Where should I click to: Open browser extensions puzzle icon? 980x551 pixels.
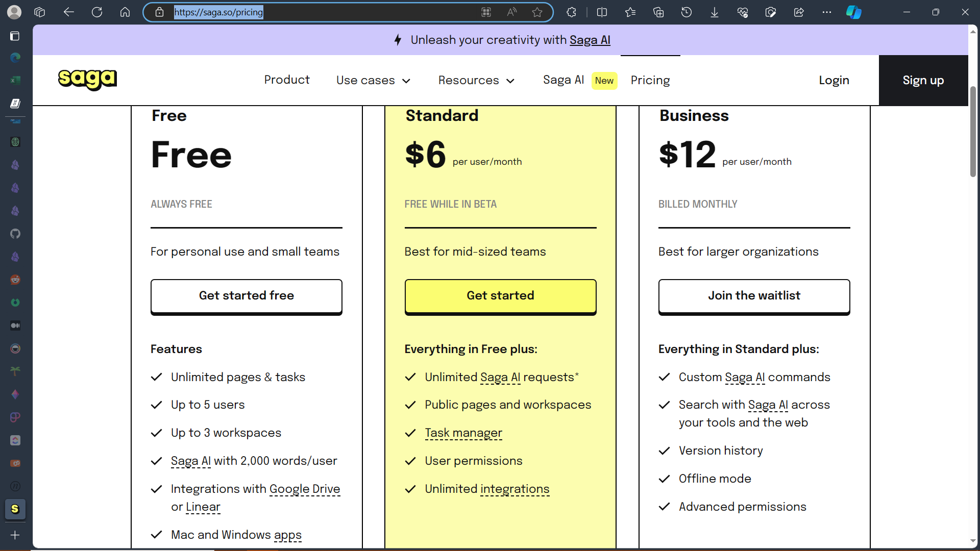coord(572,12)
